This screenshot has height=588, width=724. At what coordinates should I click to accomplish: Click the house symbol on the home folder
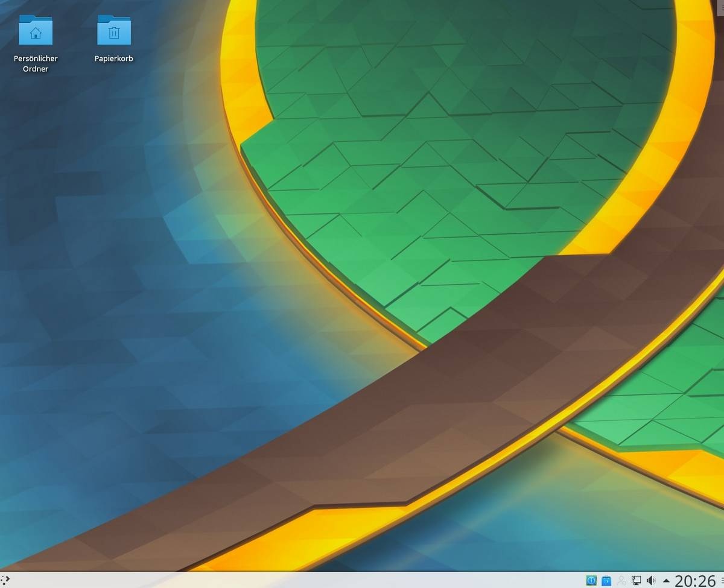[36, 33]
